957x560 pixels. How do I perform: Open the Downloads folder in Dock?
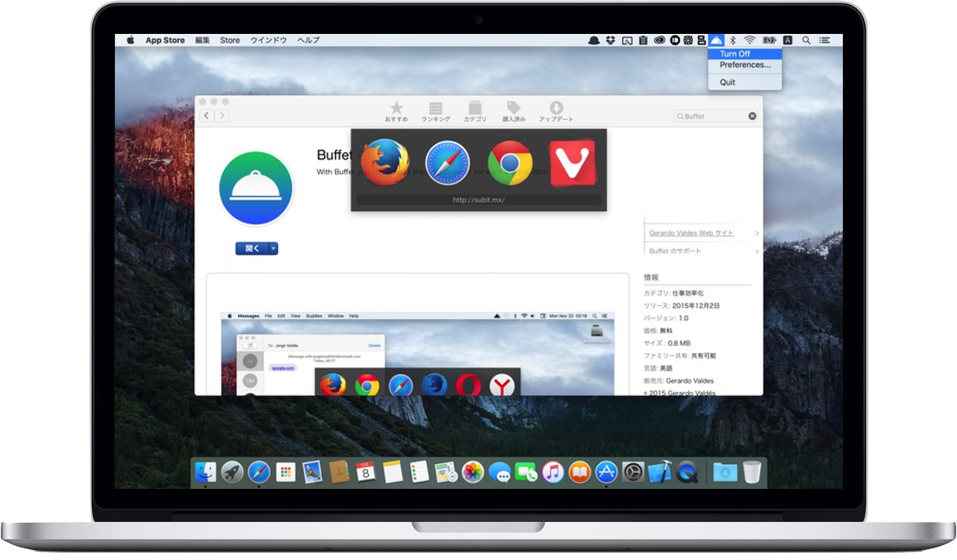coord(725,472)
